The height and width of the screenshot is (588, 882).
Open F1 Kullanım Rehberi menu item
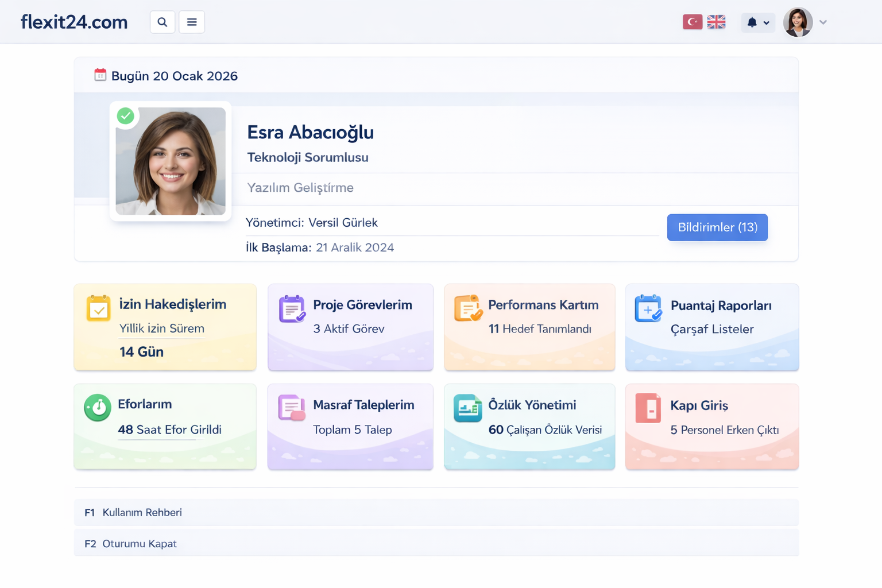point(142,512)
